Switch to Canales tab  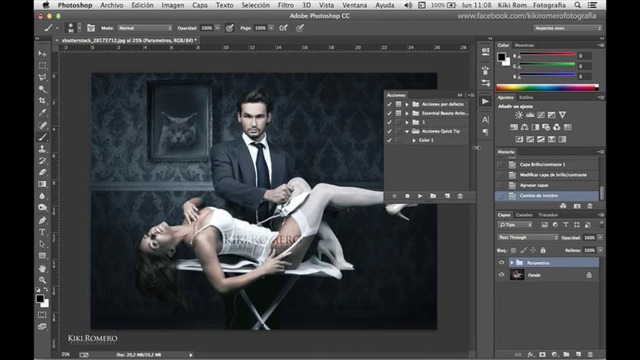click(524, 215)
